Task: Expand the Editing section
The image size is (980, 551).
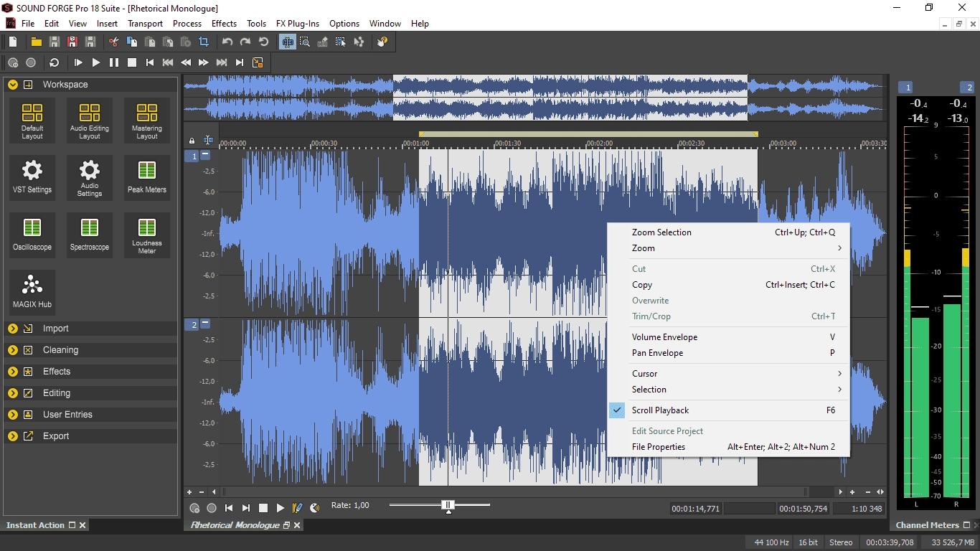Action: [12, 393]
